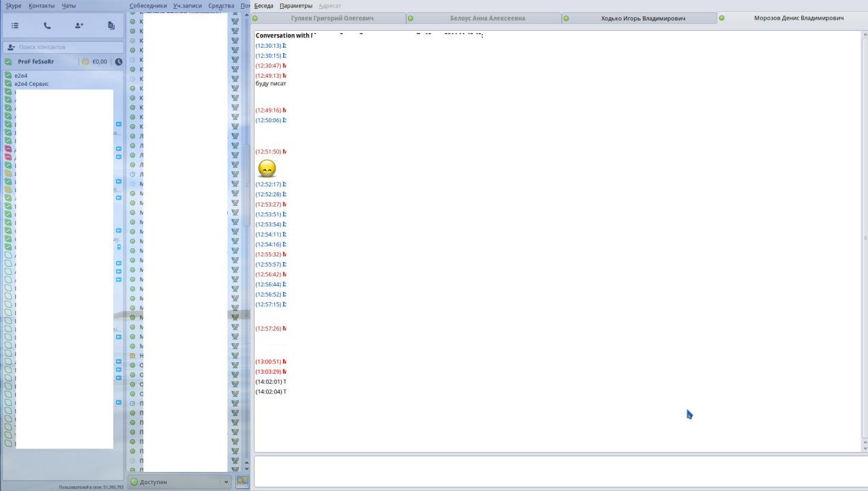The width and height of the screenshot is (868, 491).
Task: Click the Skype phone call icon
Action: click(47, 25)
